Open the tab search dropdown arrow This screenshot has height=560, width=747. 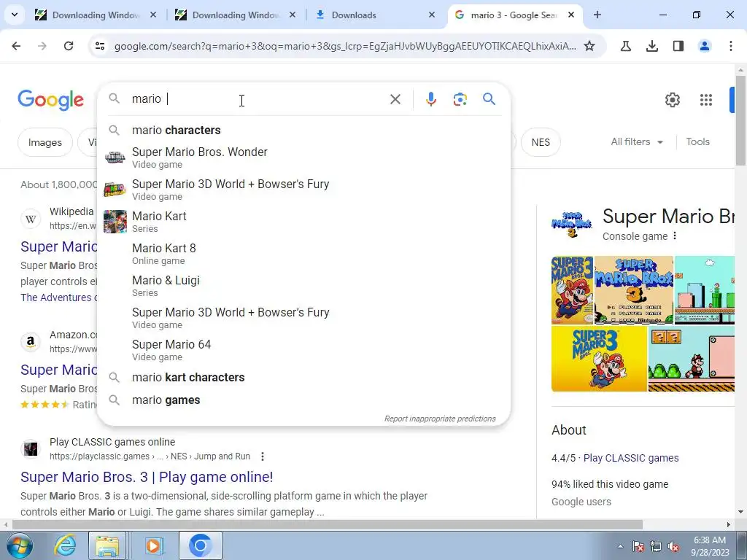pos(15,15)
